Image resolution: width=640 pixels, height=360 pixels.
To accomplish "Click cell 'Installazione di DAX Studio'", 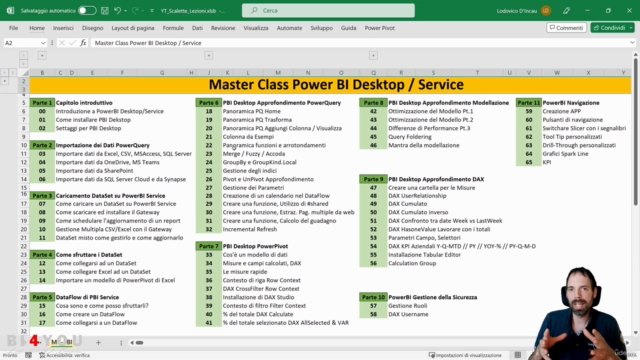I will 258,297.
